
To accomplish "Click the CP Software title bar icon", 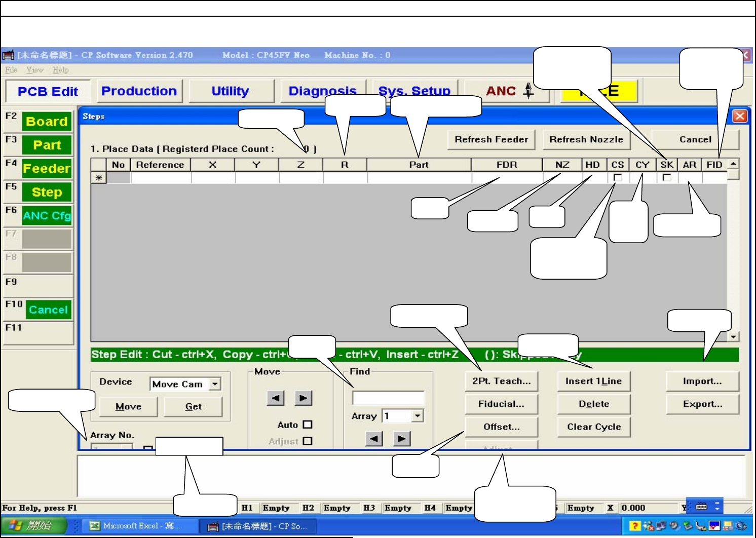I will tap(8, 55).
